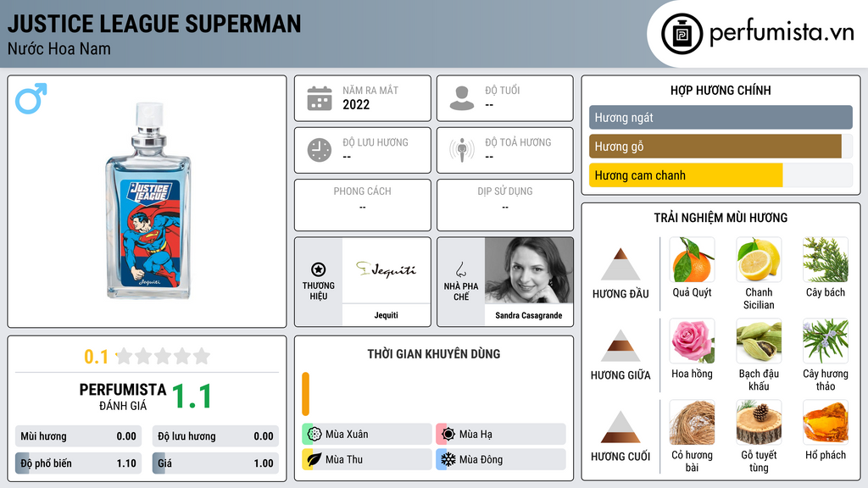The width and height of the screenshot is (868, 488).
Task: Click the Superman perfume bottle image
Action: click(148, 201)
